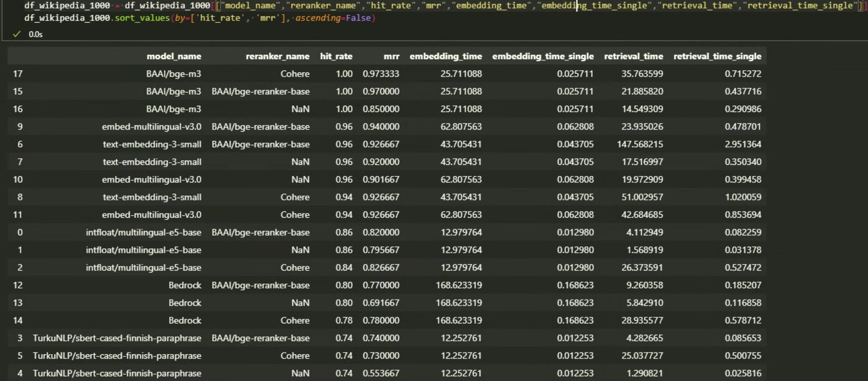Click hit_rate value 0.84
This screenshot has height=381, width=868.
coord(344,268)
